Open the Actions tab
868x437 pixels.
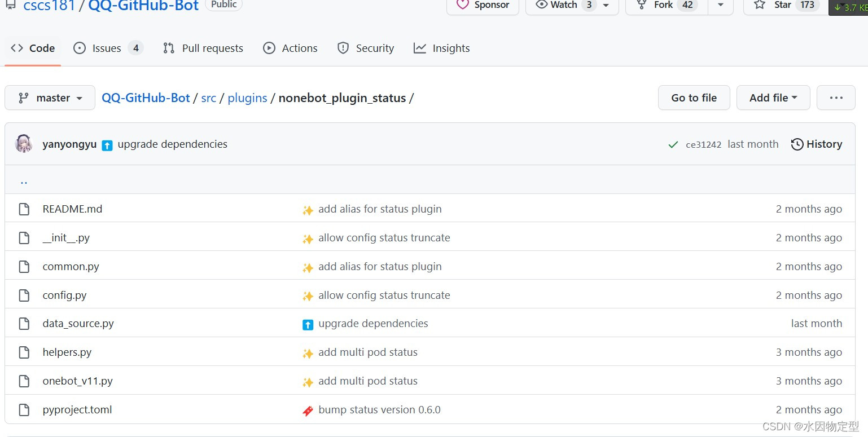tap(291, 48)
